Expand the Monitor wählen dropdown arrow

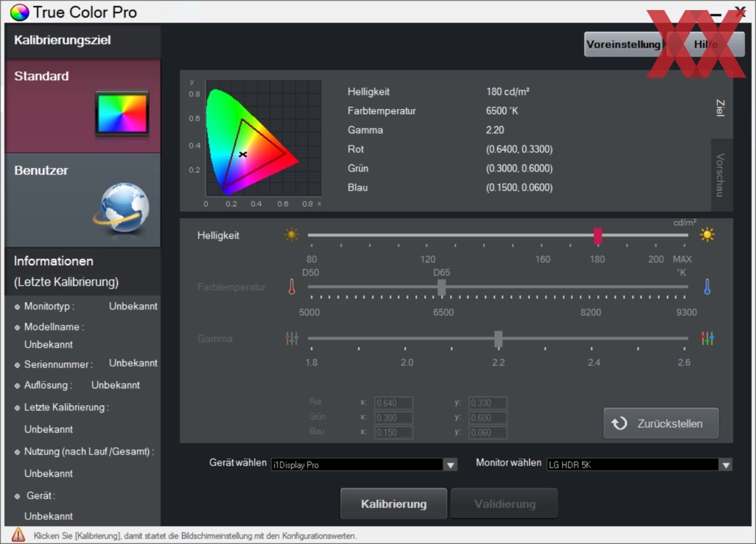point(725,465)
